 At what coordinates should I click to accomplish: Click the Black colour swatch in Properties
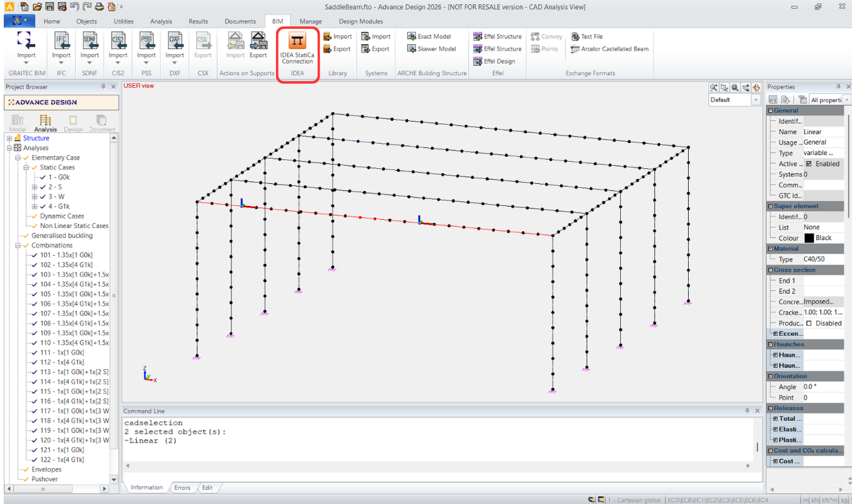[x=809, y=238]
